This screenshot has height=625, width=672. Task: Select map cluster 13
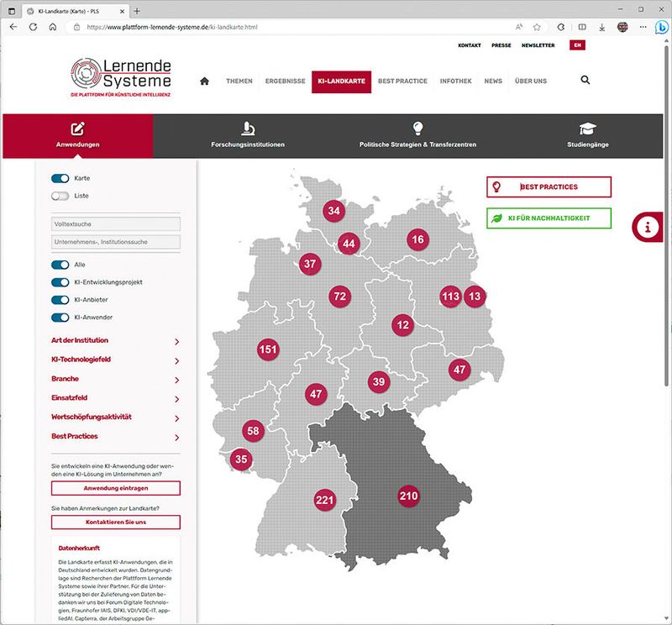coord(475,297)
